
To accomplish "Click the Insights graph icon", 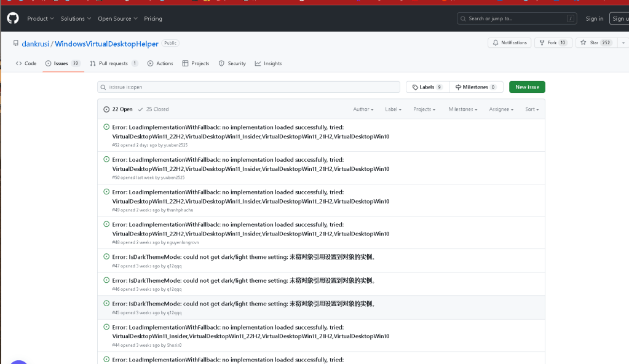I will 258,63.
